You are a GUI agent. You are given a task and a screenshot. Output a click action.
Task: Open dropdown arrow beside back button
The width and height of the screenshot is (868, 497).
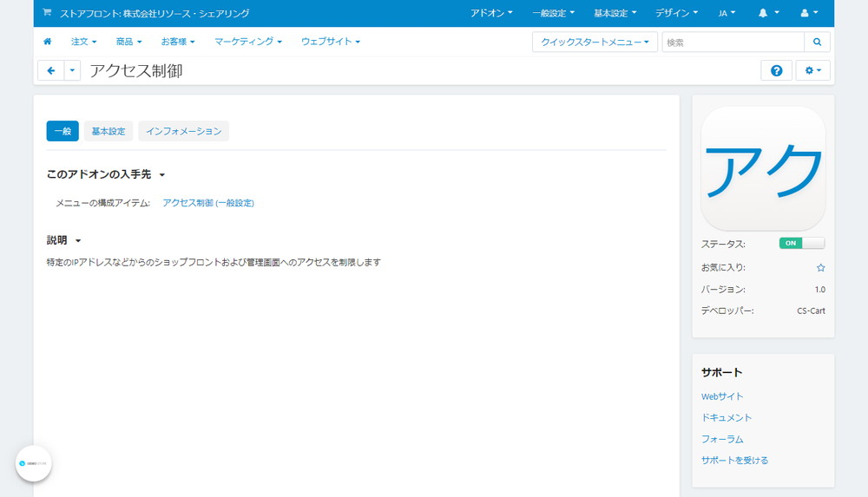(x=73, y=71)
